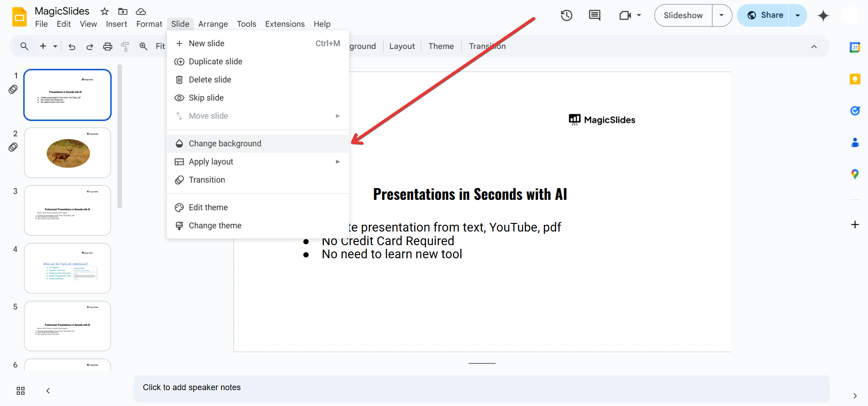Click the version history clock icon
The width and height of the screenshot is (868, 406).
pos(566,15)
